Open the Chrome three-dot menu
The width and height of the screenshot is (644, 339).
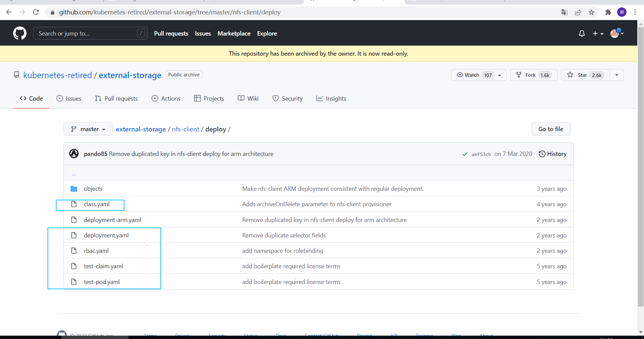(x=635, y=12)
